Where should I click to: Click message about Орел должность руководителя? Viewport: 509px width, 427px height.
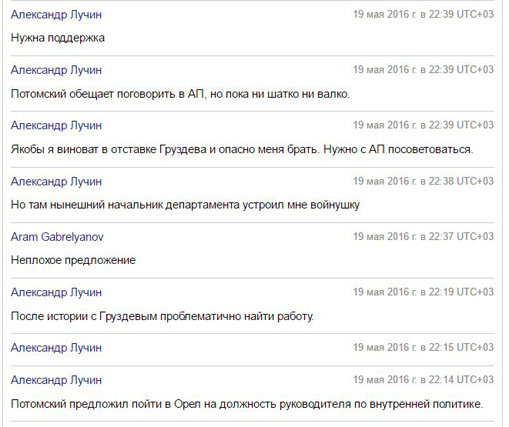click(x=247, y=404)
